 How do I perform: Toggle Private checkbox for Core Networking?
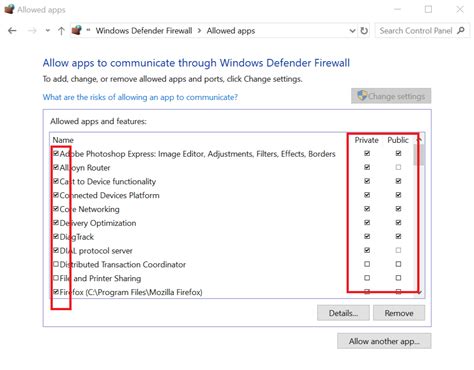pyautogui.click(x=367, y=209)
